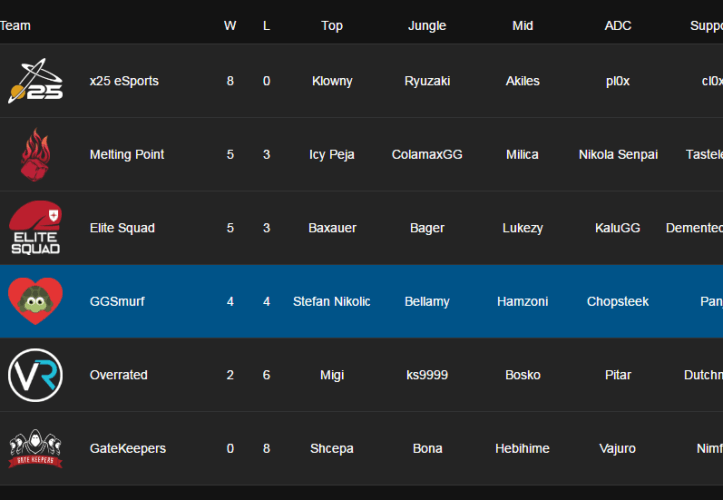Sort standings by L column header
The width and height of the screenshot is (723, 500).
coord(266,26)
